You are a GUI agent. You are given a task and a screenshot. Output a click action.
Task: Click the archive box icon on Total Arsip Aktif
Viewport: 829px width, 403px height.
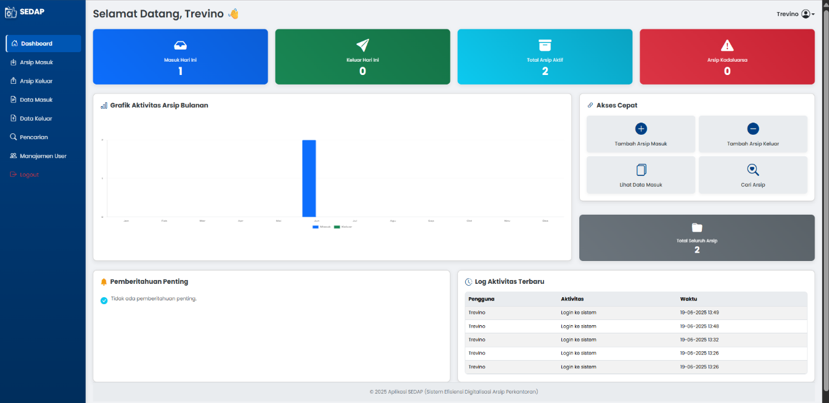[x=545, y=45]
